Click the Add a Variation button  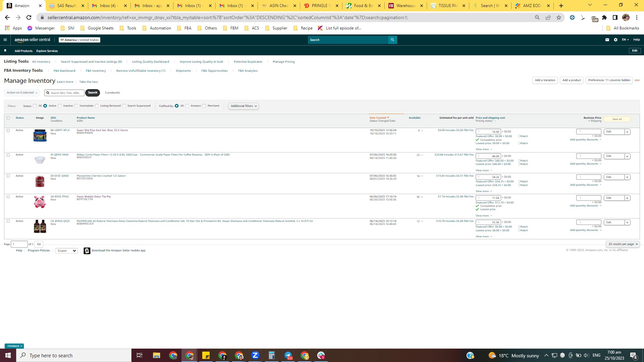(x=545, y=80)
